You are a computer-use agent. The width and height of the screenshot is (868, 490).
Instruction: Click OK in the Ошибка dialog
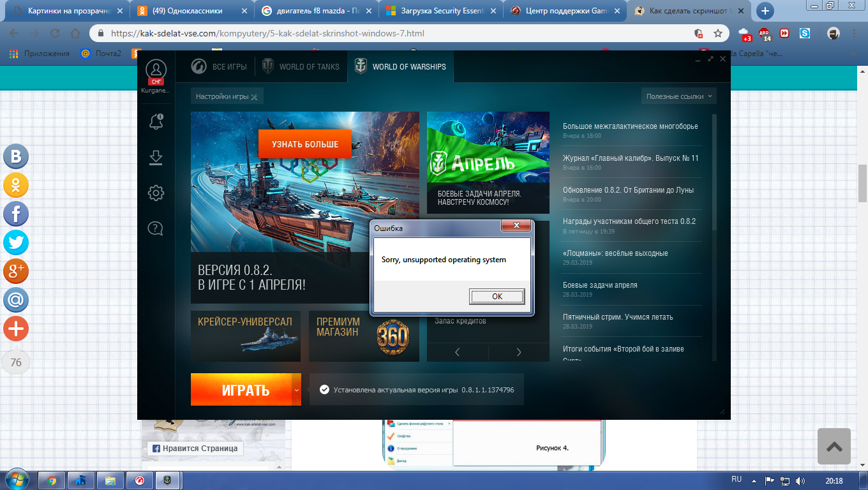(497, 296)
